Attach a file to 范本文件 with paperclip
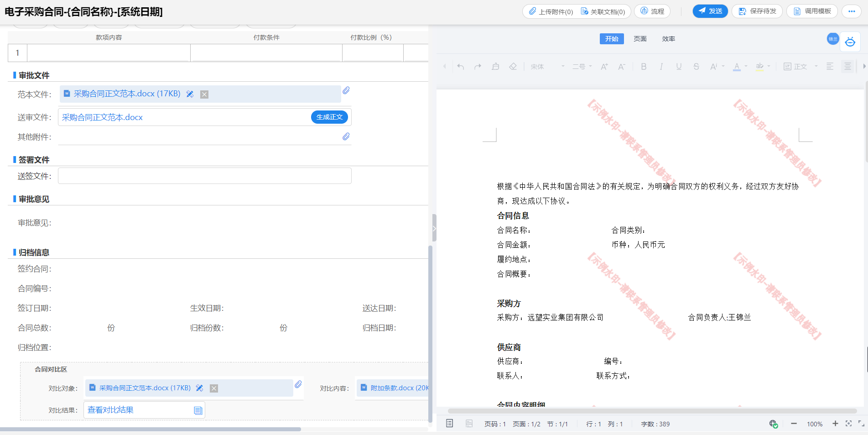This screenshot has width=868, height=435. pyautogui.click(x=346, y=90)
